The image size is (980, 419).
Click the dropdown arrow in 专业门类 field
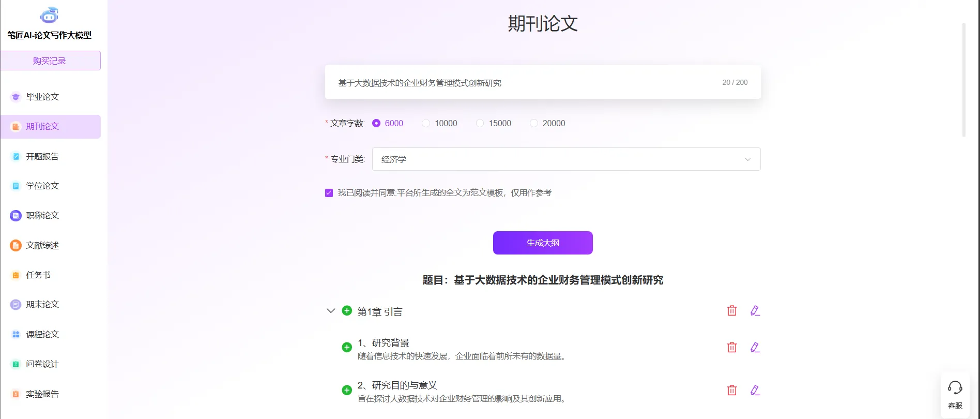747,159
